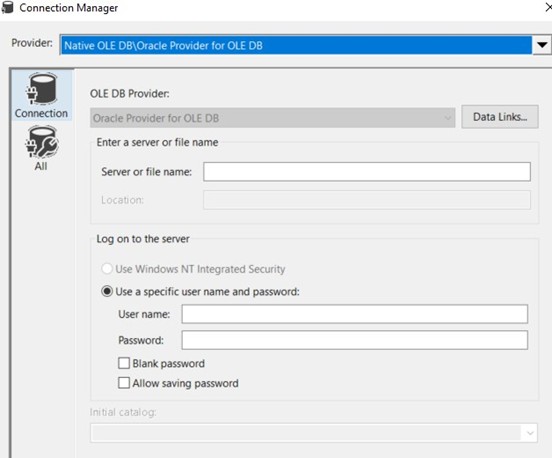Click the 'All' text label in sidebar
Image resolution: width=552 pixels, height=458 pixels.
pos(41,166)
